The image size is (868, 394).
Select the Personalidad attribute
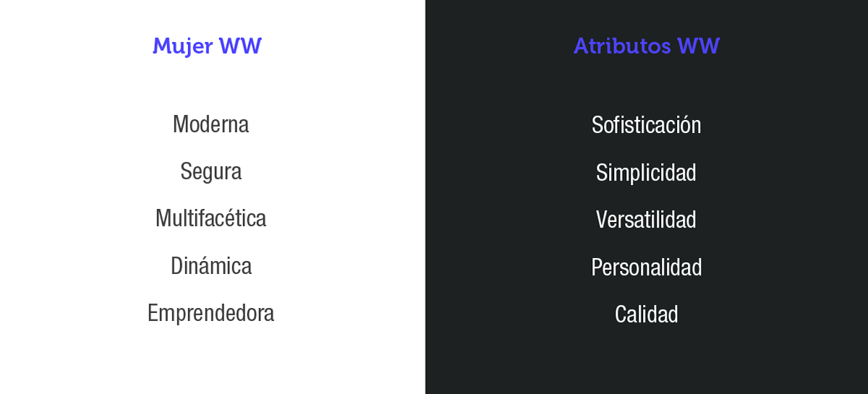click(647, 267)
